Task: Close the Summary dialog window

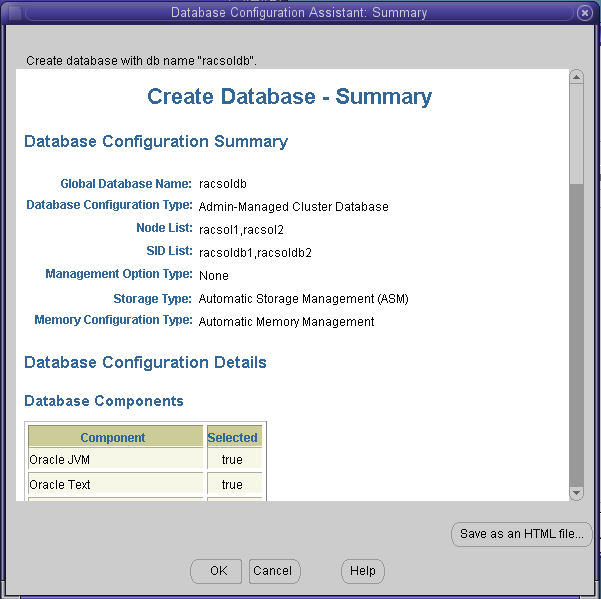Action: click(x=585, y=13)
